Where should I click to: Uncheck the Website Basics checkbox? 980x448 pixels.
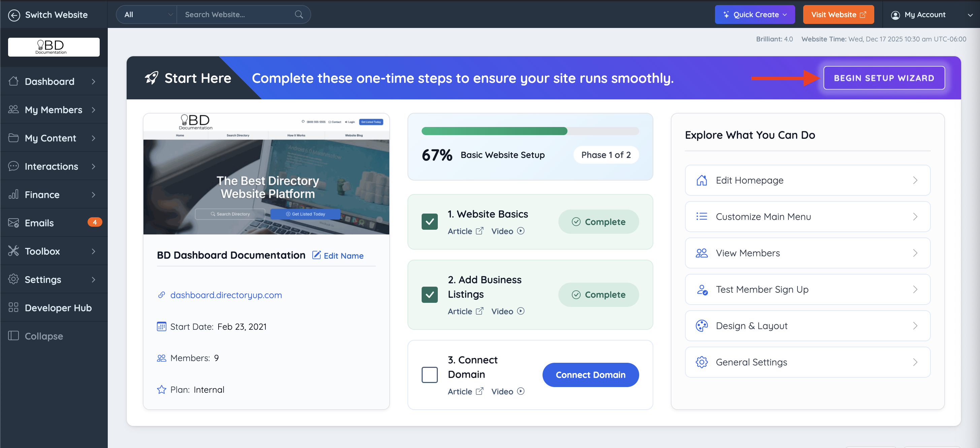click(x=429, y=222)
